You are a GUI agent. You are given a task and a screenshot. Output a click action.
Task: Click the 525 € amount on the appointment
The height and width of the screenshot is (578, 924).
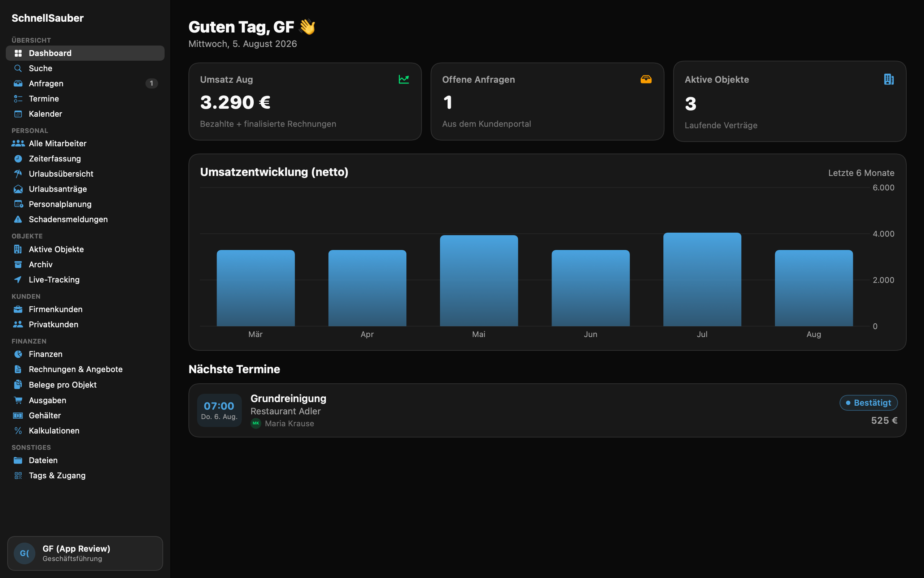coord(884,420)
